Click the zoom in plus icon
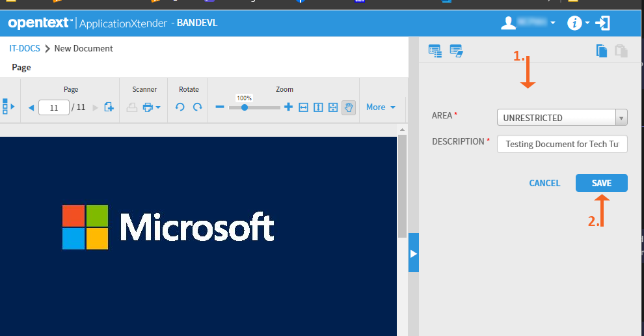This screenshot has height=336, width=644. [288, 107]
